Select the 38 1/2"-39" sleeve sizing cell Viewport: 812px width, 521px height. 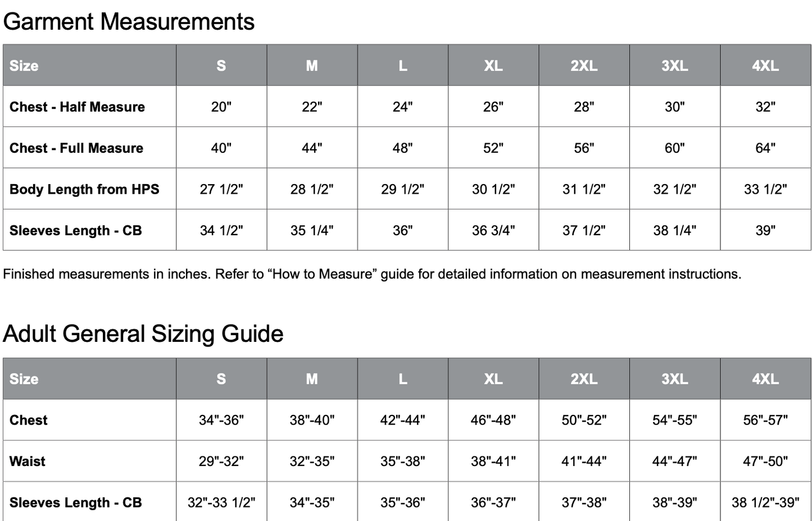[x=765, y=502]
